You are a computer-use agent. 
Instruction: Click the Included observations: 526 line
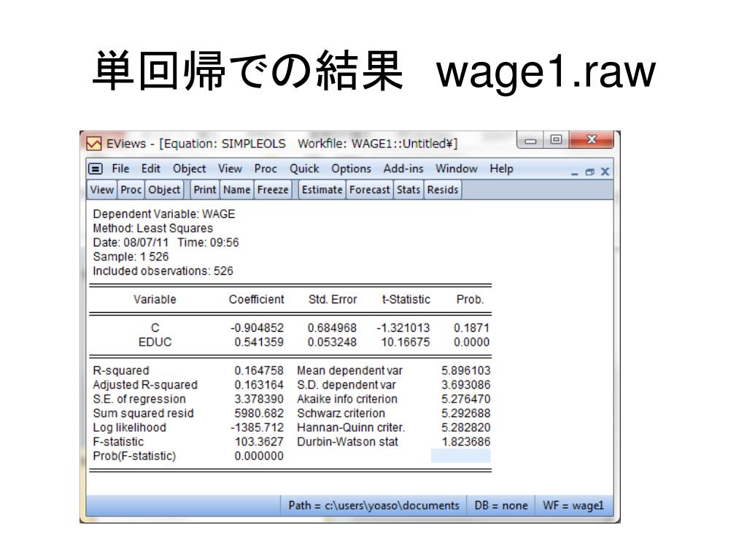pyautogui.click(x=163, y=271)
